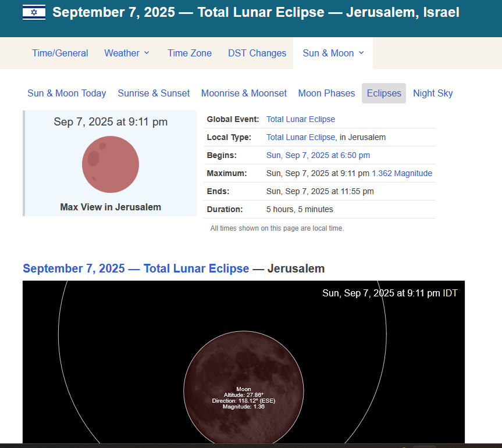Click Duration value '5 hours, 5 minutes'
502x448 pixels.
[300, 209]
